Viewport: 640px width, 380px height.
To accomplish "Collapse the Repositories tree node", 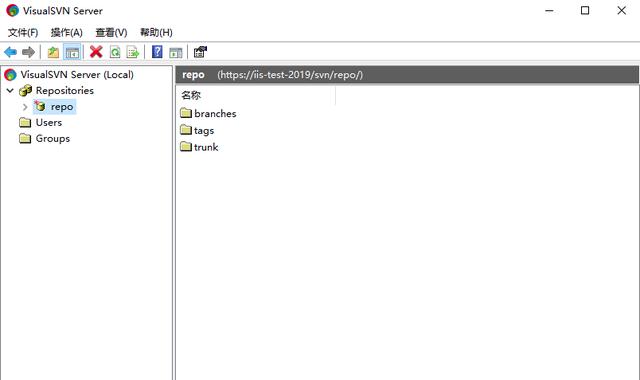I will pyautogui.click(x=10, y=91).
